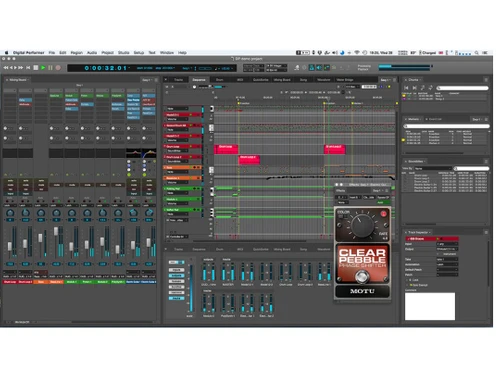Open the Soundbites panel title dropdown
This screenshot has width=500, height=375.
tap(417, 161)
